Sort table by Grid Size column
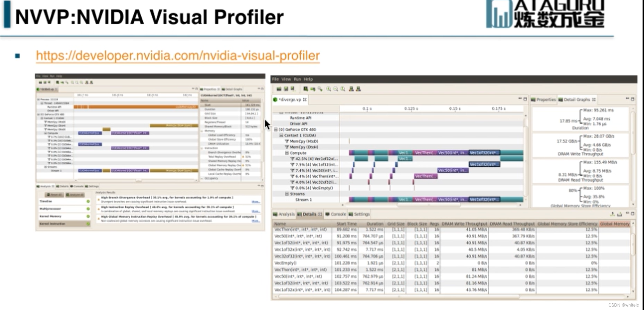Image resolution: width=644 pixels, height=310 pixels. pyautogui.click(x=396, y=224)
